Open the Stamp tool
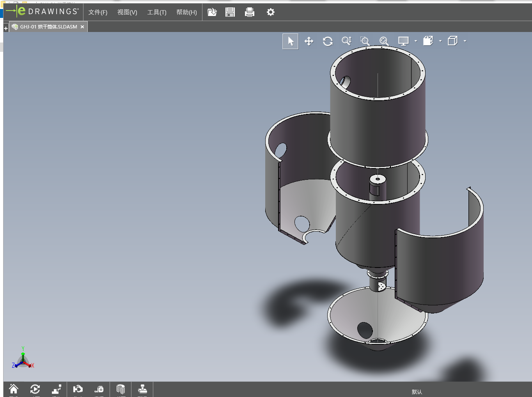The height and width of the screenshot is (397, 532). [x=142, y=389]
